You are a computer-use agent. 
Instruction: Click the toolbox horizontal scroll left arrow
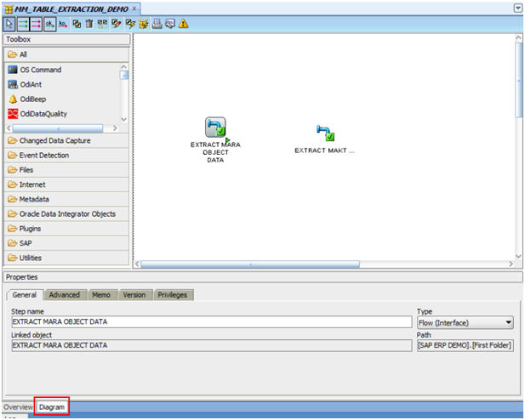[x=9, y=128]
